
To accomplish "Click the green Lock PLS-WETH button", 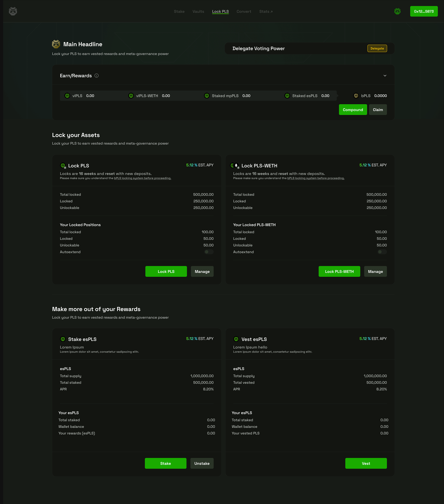I will click(x=339, y=272).
